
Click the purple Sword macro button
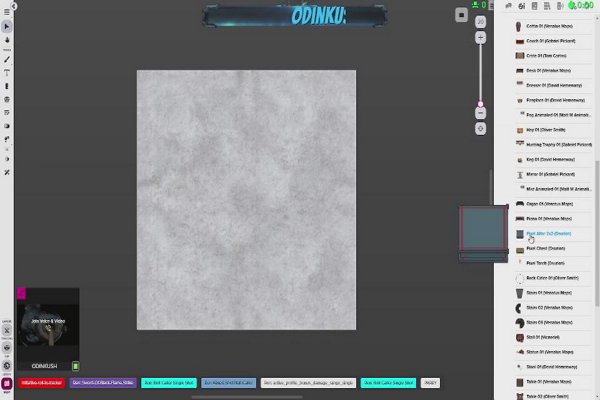coord(103,383)
